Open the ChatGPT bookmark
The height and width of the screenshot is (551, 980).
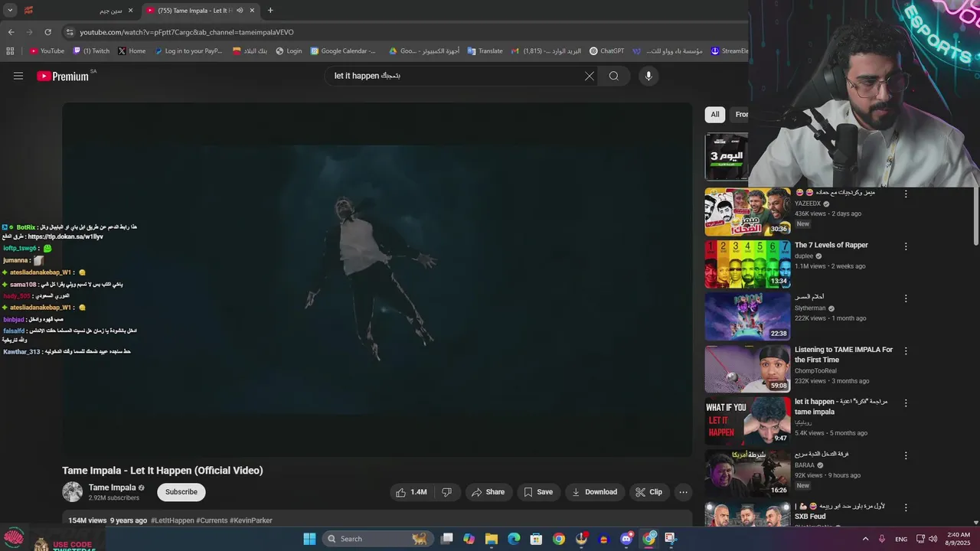click(x=606, y=51)
